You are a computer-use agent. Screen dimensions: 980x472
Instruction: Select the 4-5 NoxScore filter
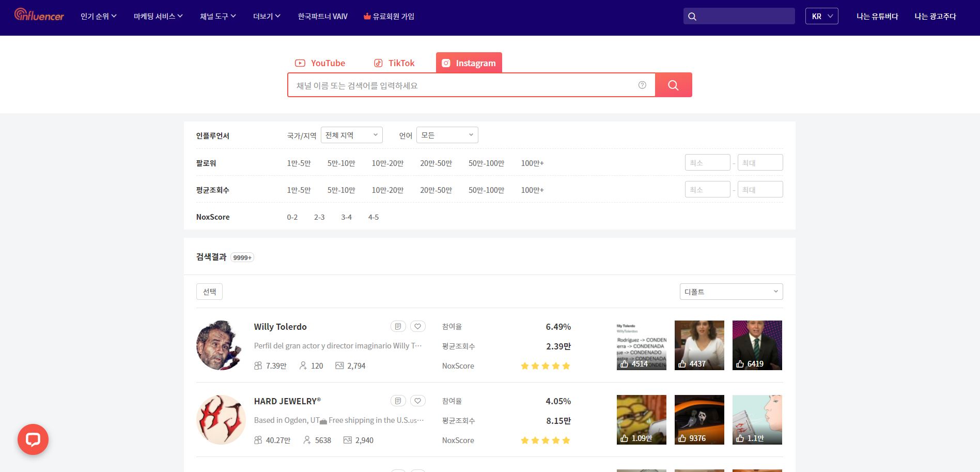(373, 217)
